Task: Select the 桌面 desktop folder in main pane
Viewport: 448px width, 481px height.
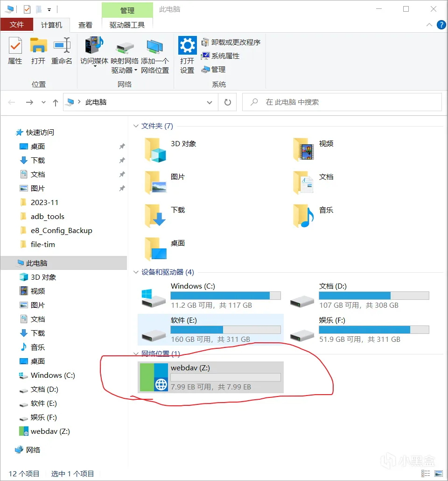Action: [x=166, y=249]
